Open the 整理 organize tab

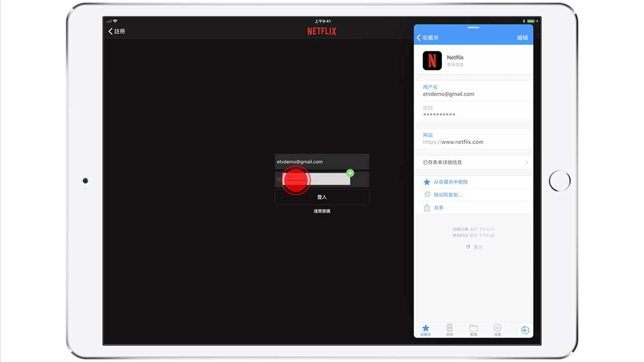(473, 330)
